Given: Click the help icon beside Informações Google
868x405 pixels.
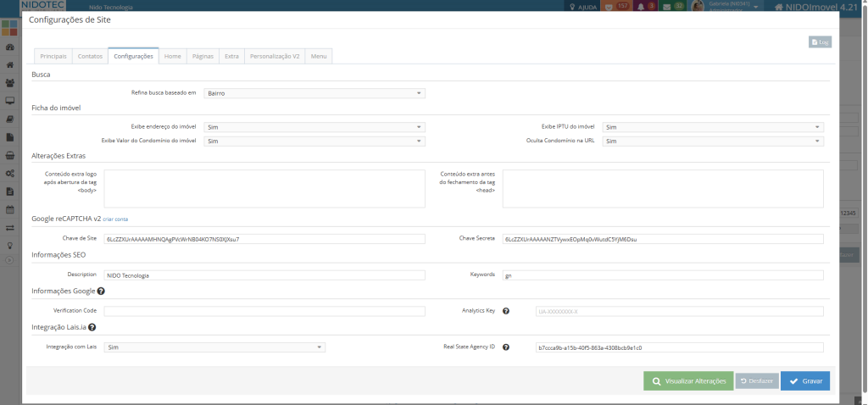Looking at the screenshot, I should point(101,291).
